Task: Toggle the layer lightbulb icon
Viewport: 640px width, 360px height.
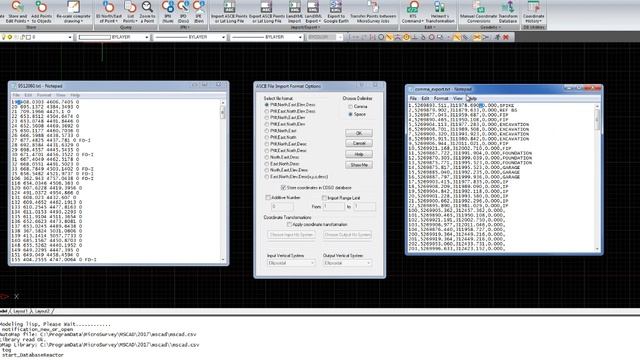Action: point(4,37)
